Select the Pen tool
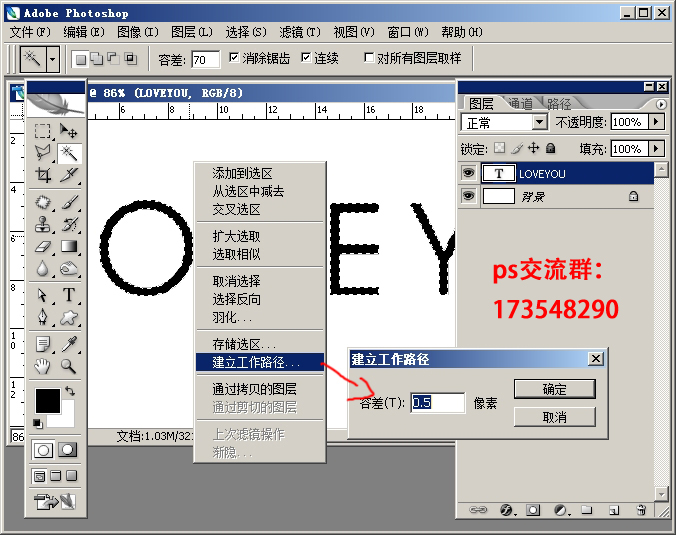 43,318
